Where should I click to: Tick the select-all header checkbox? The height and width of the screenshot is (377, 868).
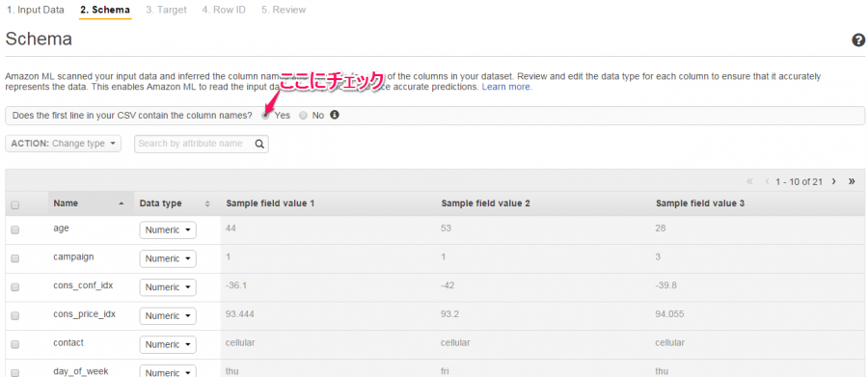[x=14, y=204]
